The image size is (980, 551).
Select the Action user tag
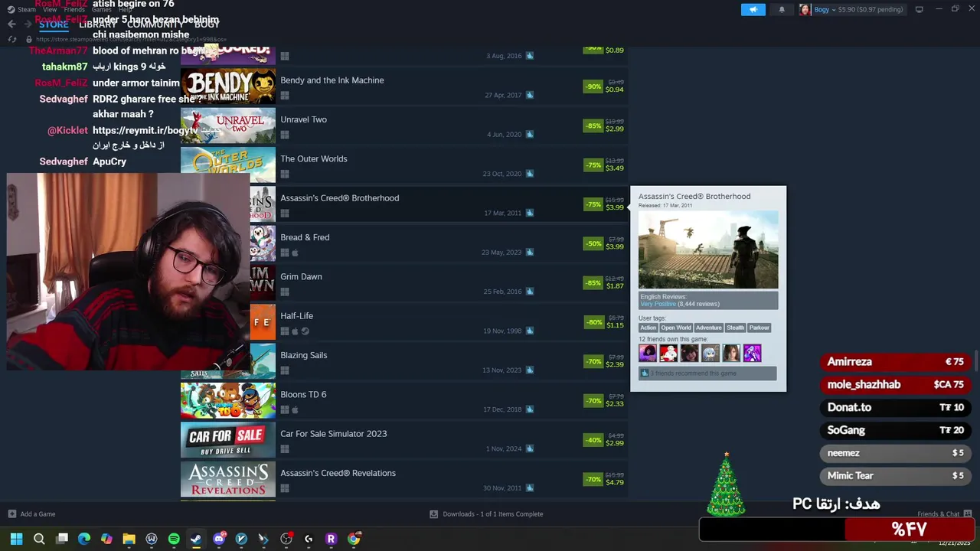(x=648, y=328)
